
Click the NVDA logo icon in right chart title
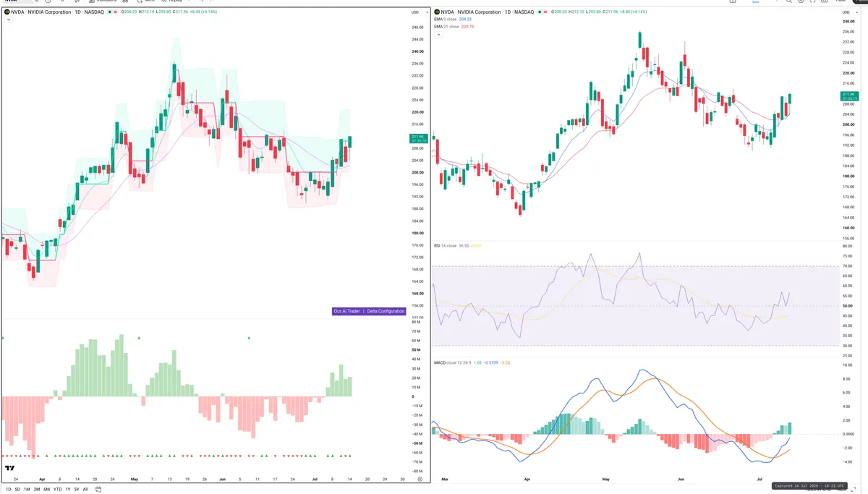pos(438,12)
